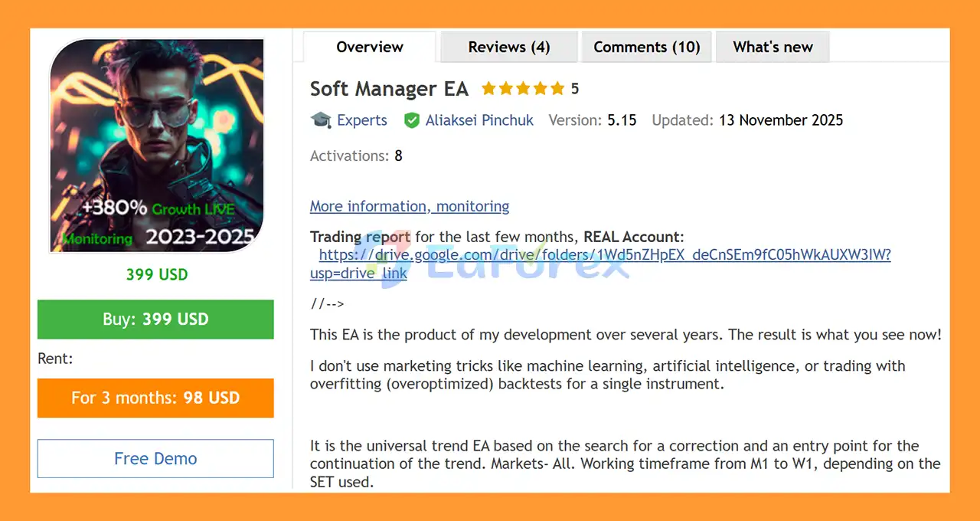Viewport: 980px width, 521px height.
Task: Click the first rating star
Action: click(488, 89)
